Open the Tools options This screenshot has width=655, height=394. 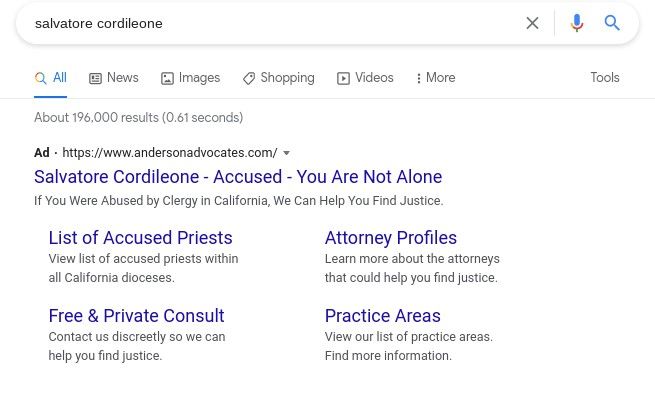click(604, 77)
